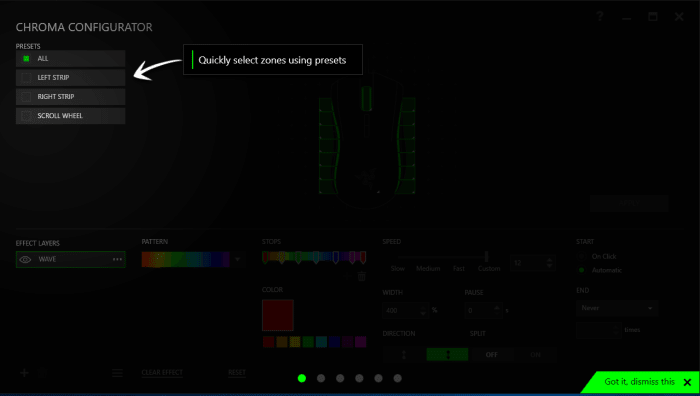Viewport: 700px width, 396px height.
Task: Dismiss the tutorial with X icon
Action: pyautogui.click(x=688, y=382)
